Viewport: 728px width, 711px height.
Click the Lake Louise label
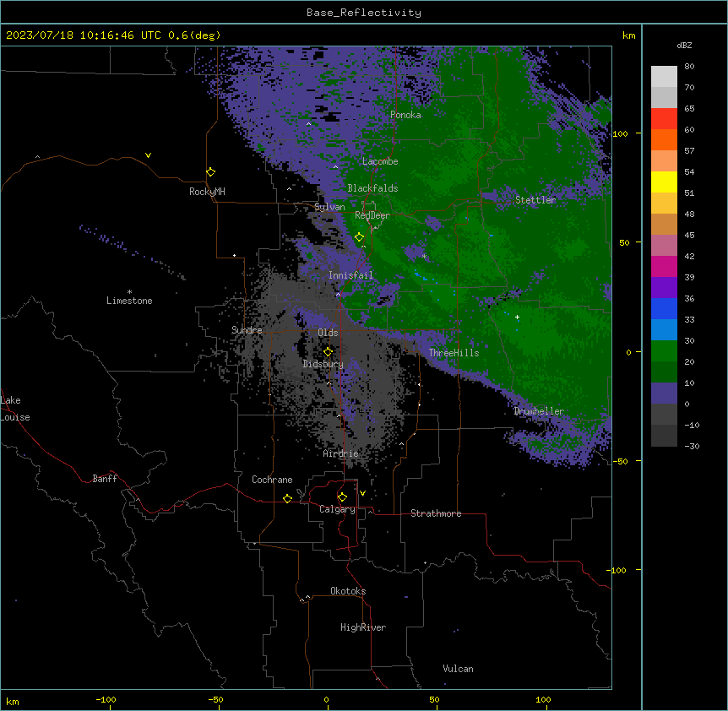[x=15, y=409]
